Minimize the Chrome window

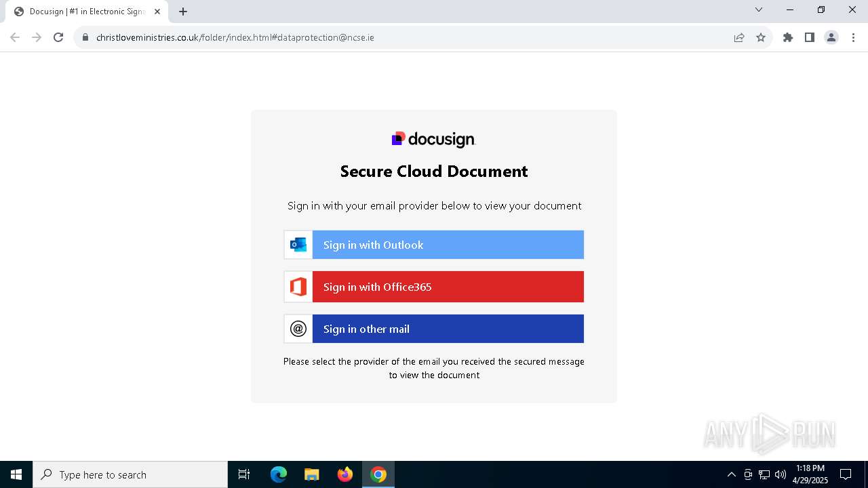point(790,9)
